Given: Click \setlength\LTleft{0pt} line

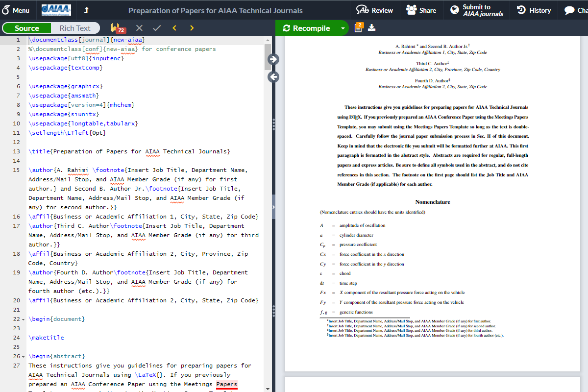Looking at the screenshot, I should coord(67,133).
